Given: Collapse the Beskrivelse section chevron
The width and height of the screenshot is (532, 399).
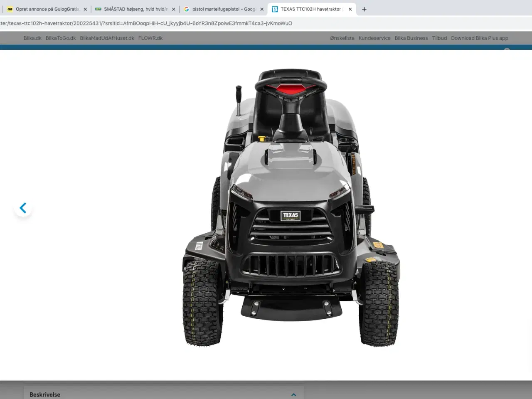Looking at the screenshot, I should (x=294, y=394).
